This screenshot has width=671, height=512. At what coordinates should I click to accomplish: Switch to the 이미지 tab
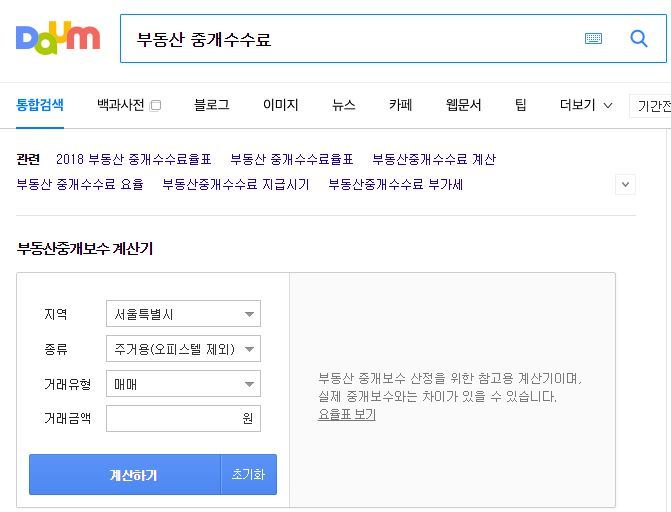click(x=280, y=105)
